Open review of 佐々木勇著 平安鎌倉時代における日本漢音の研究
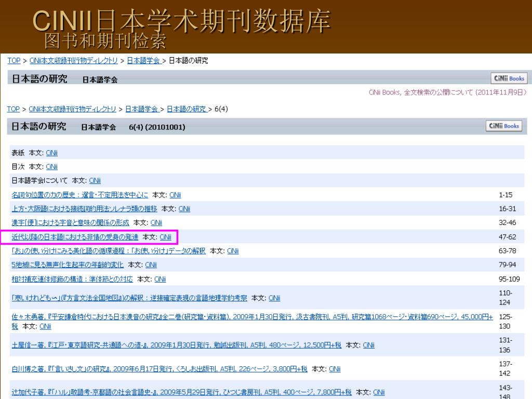 click(252, 317)
